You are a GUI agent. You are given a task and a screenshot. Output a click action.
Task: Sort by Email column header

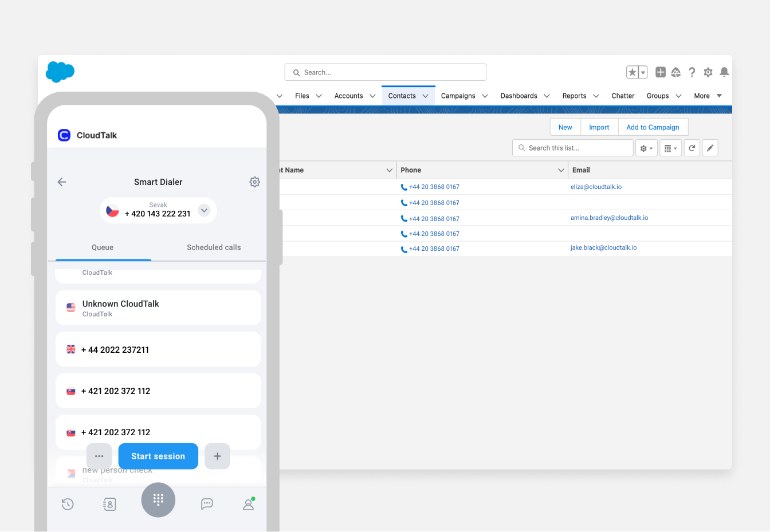click(x=581, y=170)
